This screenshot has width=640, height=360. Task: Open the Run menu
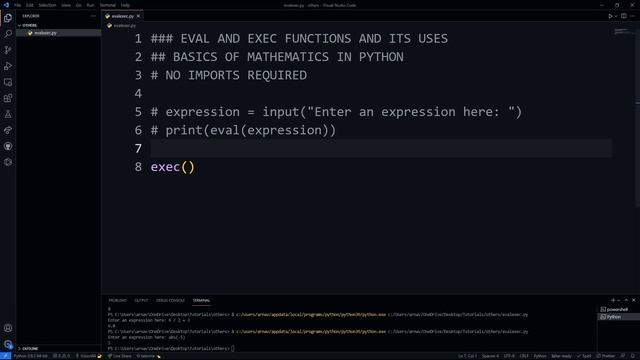pyautogui.click(x=90, y=5)
